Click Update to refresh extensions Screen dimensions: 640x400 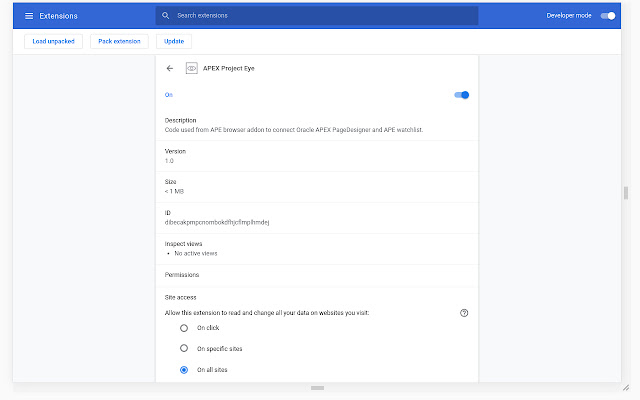[172, 41]
